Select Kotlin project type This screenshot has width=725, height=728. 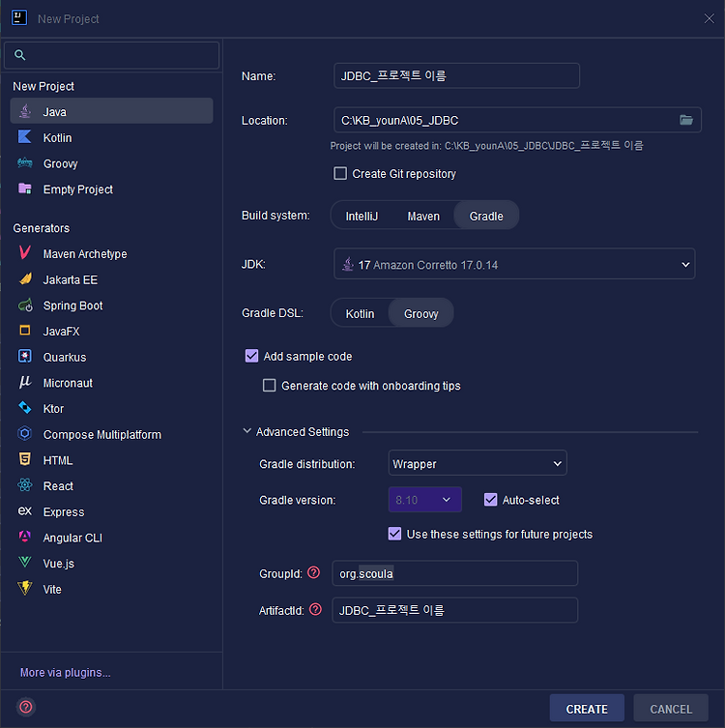(111, 137)
